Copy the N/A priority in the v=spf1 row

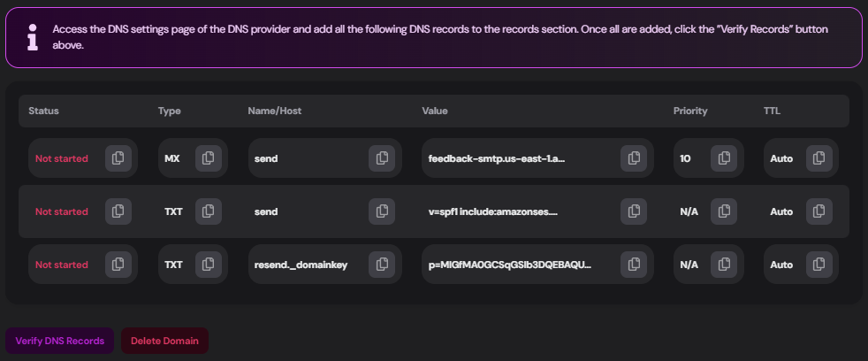[x=724, y=211]
